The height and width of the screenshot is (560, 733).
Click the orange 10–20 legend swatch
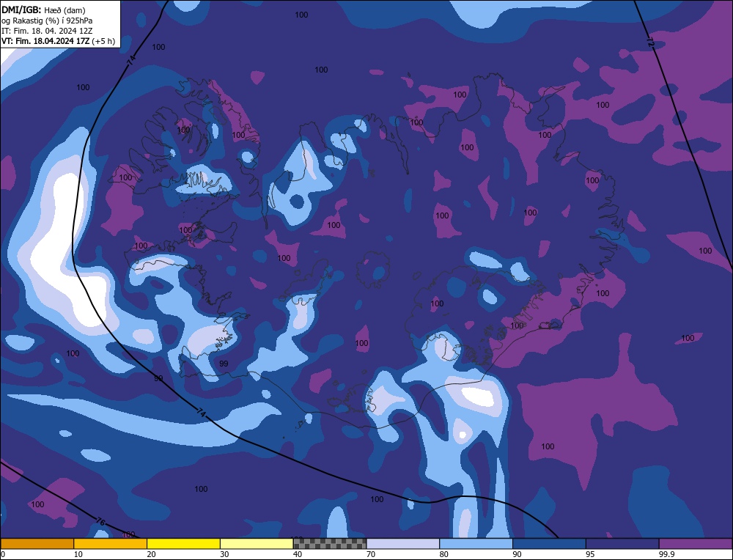click(x=111, y=543)
